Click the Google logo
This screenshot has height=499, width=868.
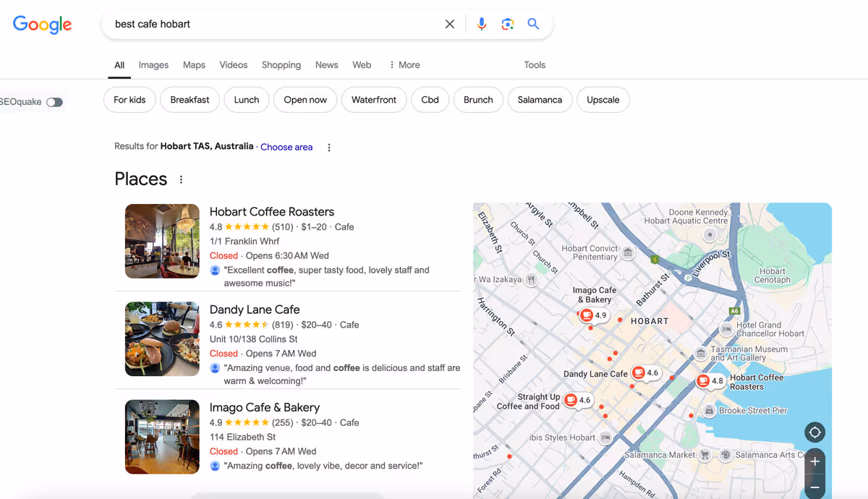tap(42, 25)
